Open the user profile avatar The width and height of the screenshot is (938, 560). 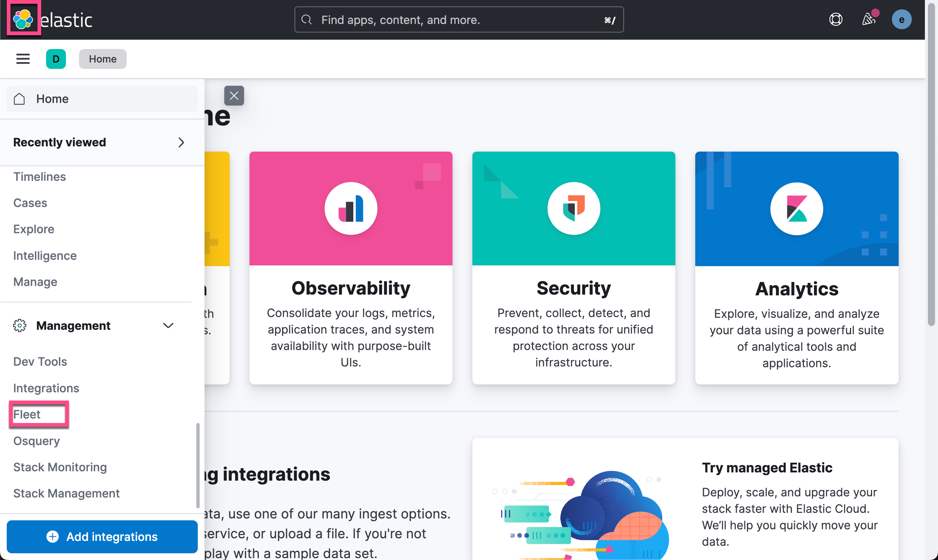point(901,19)
